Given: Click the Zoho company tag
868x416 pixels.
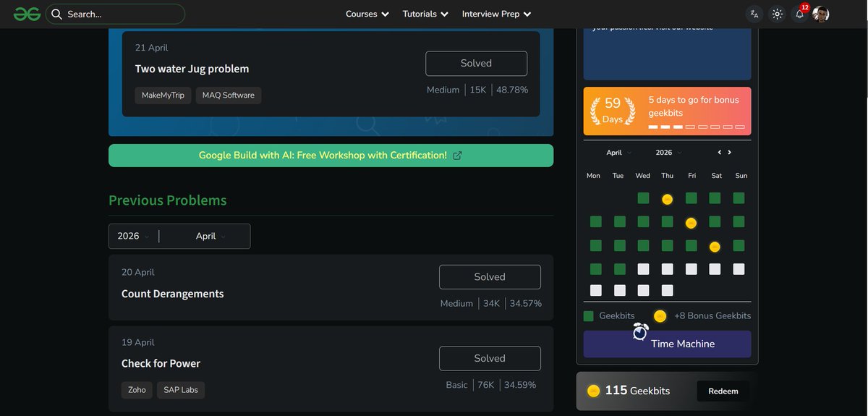Looking at the screenshot, I should click(137, 390).
